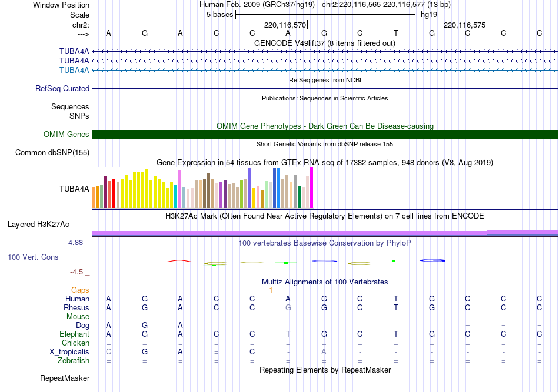Open Multiz Alignments of 100 Vertebrates title
The width and height of the screenshot is (559, 392).
tap(325, 282)
